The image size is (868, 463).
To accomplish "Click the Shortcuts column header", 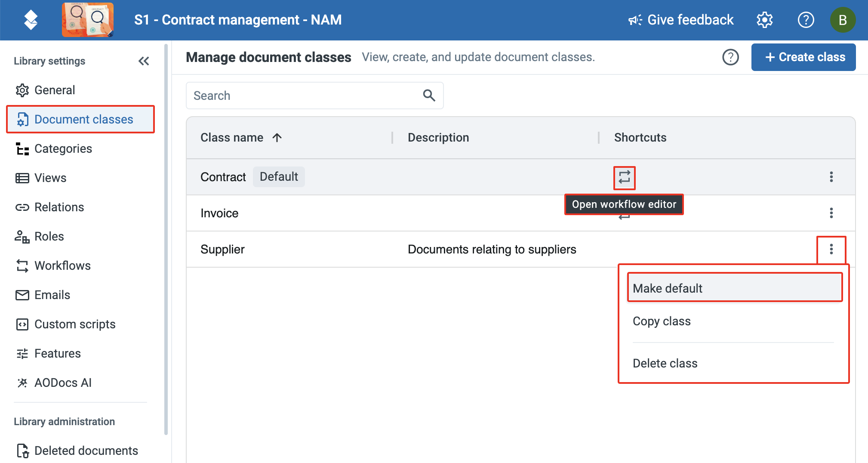I will click(640, 138).
